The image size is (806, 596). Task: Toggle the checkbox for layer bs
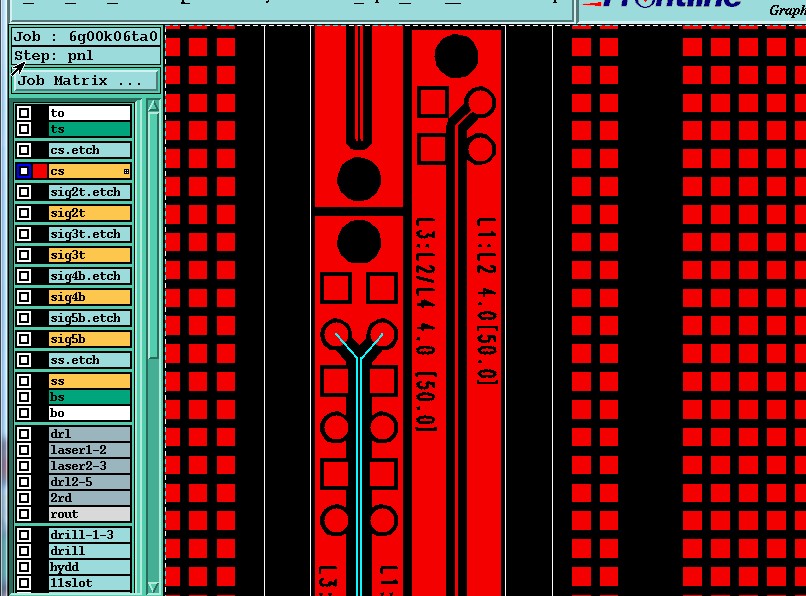coord(24,397)
